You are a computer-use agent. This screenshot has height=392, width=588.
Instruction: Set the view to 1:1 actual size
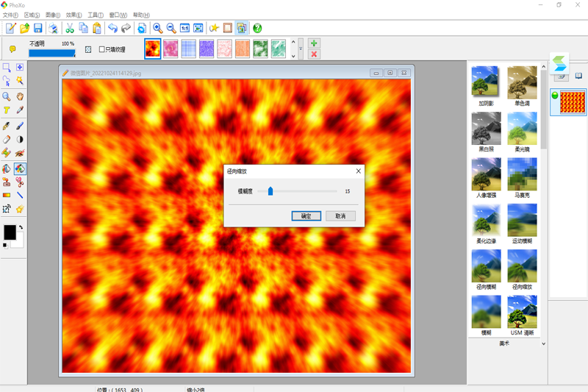click(x=185, y=28)
